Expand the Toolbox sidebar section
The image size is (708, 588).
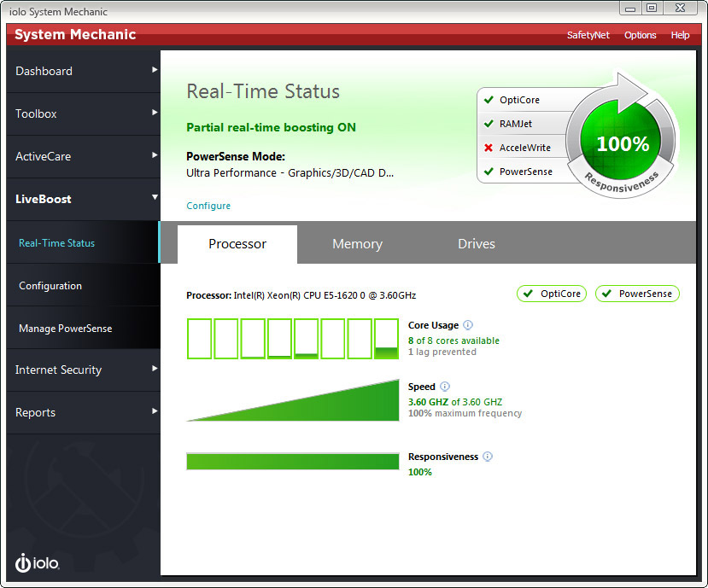click(x=83, y=114)
